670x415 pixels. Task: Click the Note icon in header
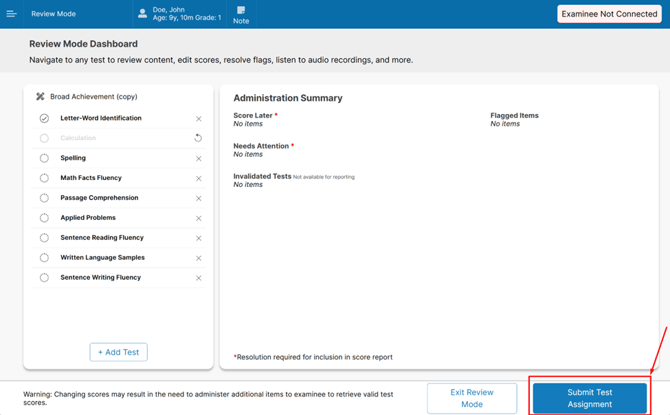point(241,14)
